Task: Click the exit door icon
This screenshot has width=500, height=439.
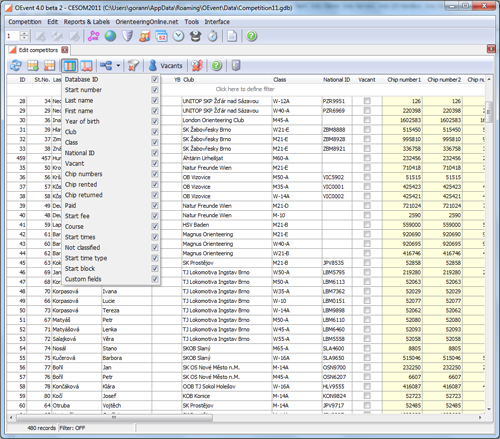Action: point(236,65)
